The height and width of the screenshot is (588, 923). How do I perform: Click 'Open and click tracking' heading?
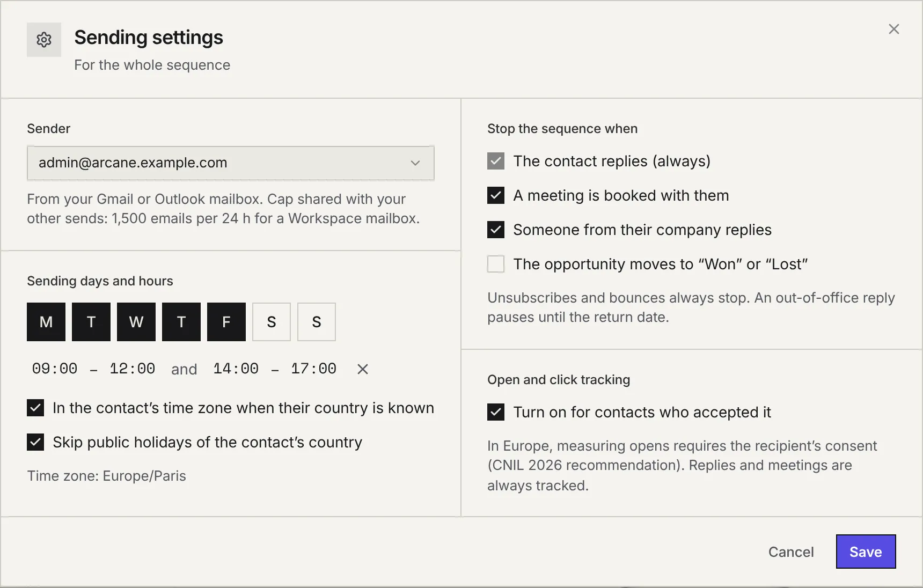coord(559,380)
